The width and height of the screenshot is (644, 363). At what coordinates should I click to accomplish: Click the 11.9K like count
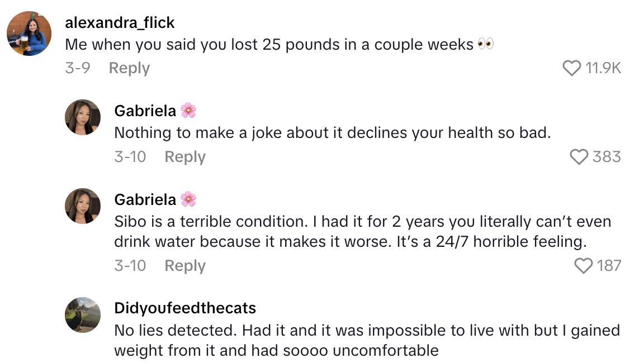click(x=603, y=68)
